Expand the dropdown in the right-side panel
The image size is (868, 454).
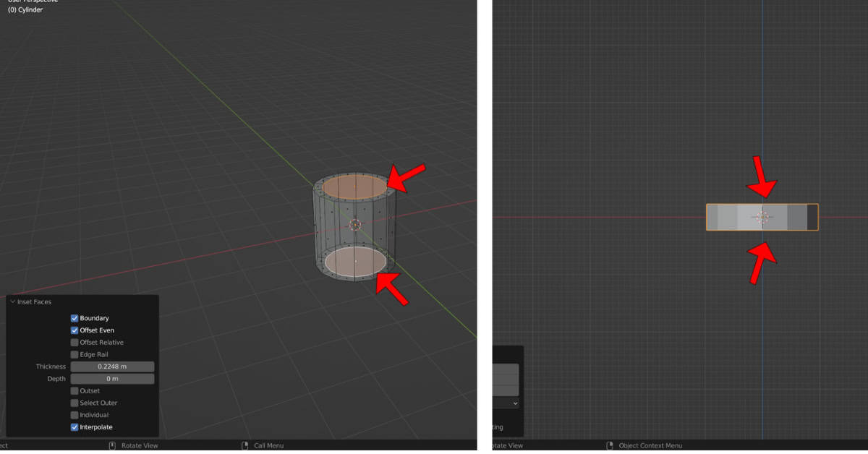(516, 403)
